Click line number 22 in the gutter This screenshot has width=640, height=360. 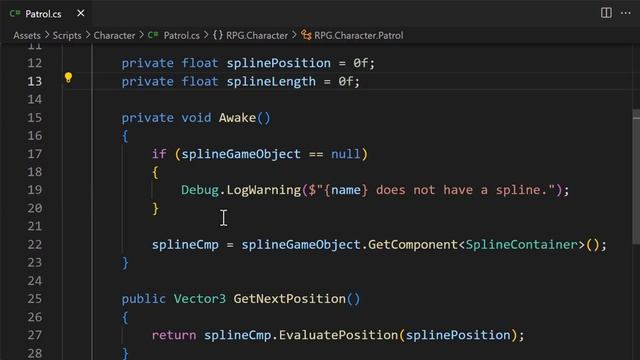pyautogui.click(x=35, y=244)
